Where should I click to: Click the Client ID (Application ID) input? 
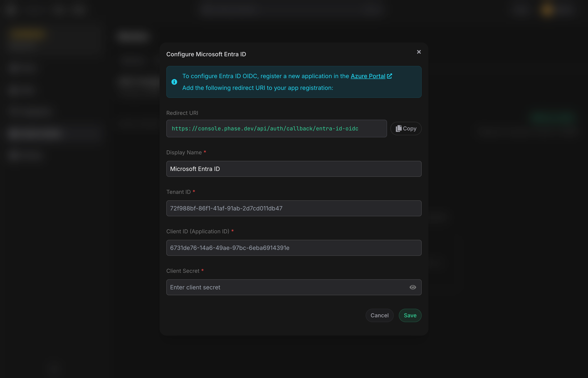[x=294, y=248]
